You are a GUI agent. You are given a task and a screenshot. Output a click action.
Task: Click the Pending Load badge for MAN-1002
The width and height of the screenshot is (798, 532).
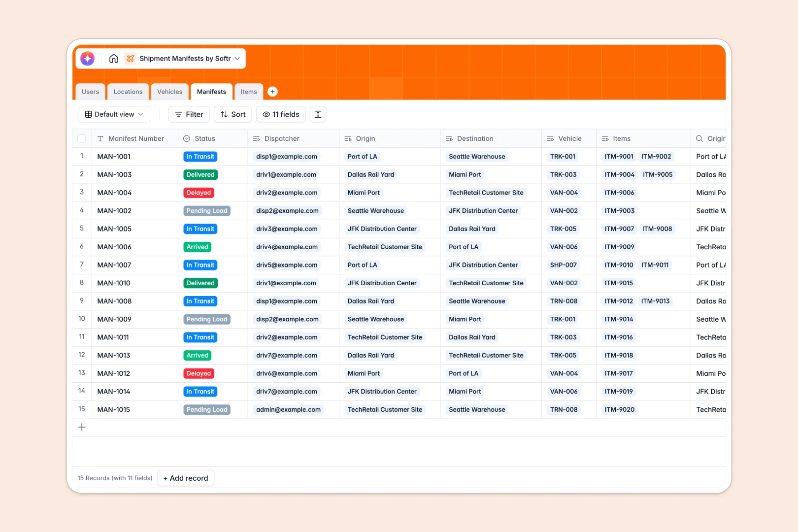[207, 211]
